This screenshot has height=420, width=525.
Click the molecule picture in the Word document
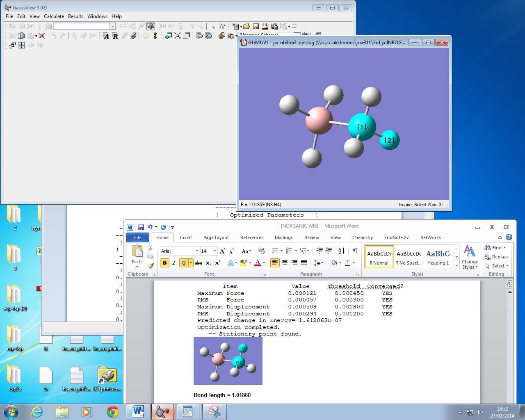(x=228, y=361)
